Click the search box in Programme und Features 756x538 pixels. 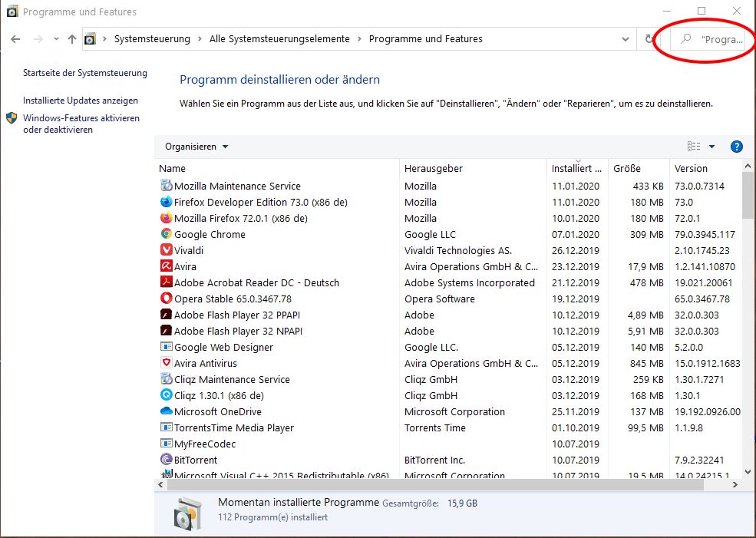pyautogui.click(x=708, y=39)
